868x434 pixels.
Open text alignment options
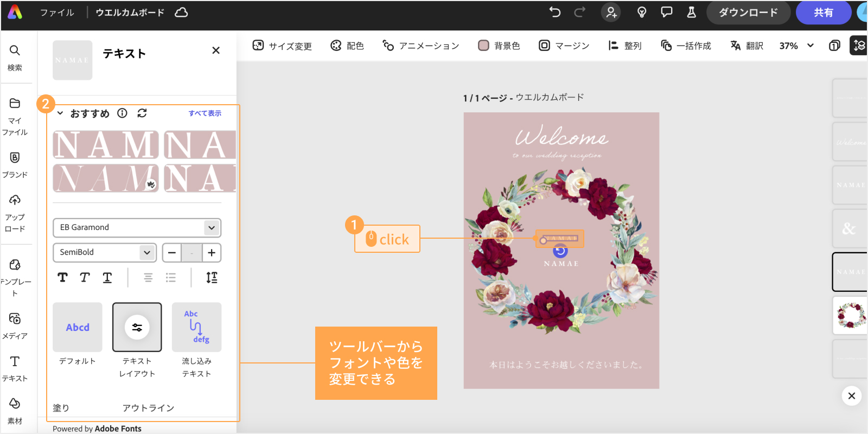148,278
